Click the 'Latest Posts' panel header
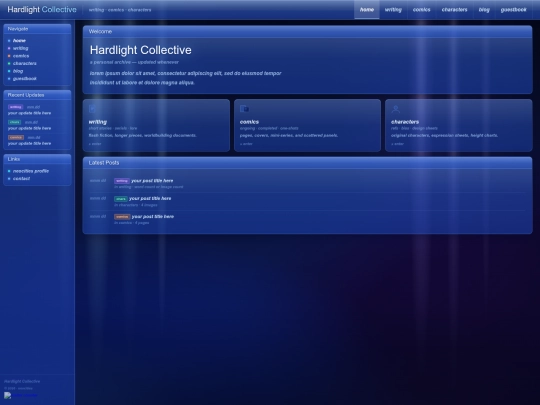The height and width of the screenshot is (405, 540). [308, 163]
